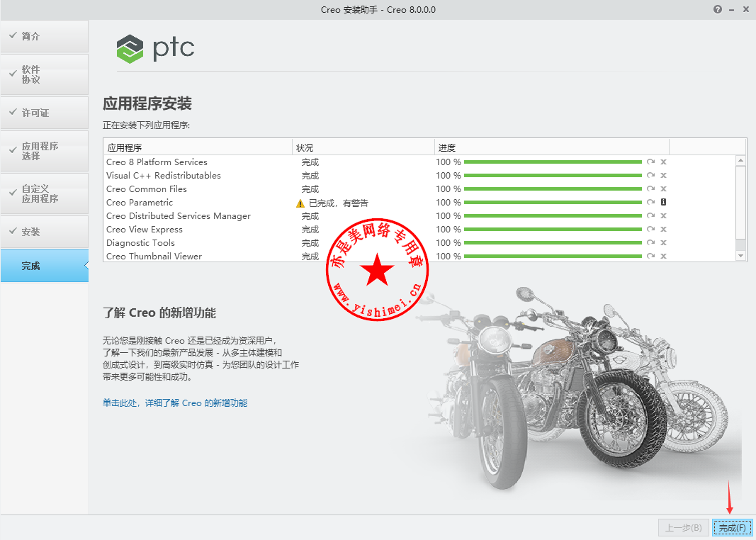
Task: Click 完成 status of Creo 8 Platform Services
Action: [x=310, y=162]
